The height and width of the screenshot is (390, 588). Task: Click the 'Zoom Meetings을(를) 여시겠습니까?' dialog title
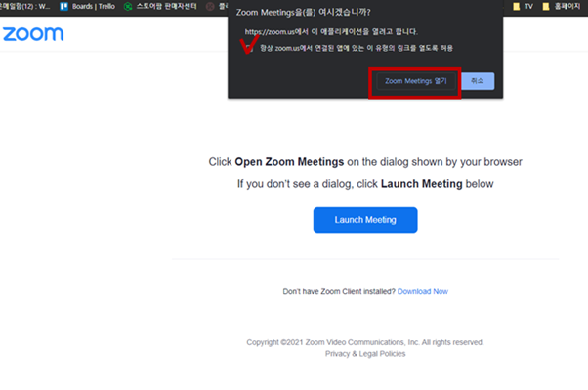coord(303,13)
